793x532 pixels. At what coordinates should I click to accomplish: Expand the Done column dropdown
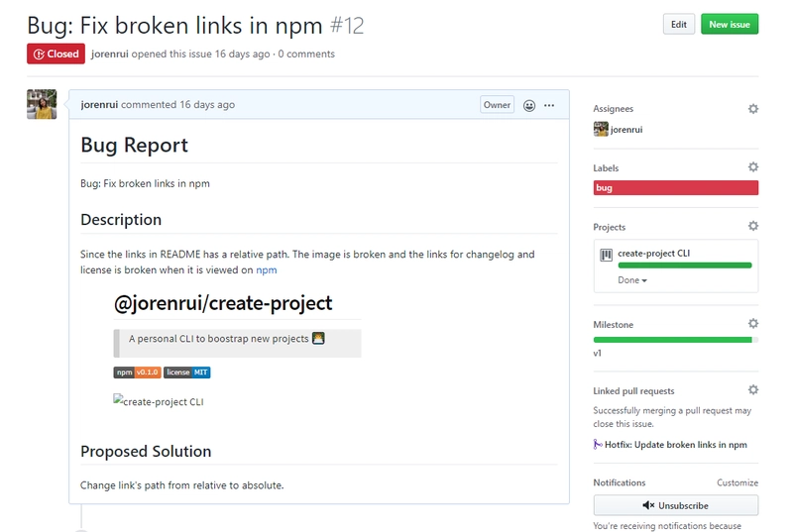click(632, 280)
